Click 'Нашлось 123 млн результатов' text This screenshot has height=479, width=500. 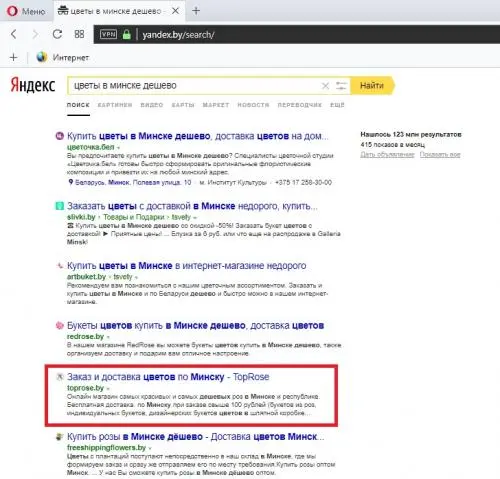click(411, 134)
